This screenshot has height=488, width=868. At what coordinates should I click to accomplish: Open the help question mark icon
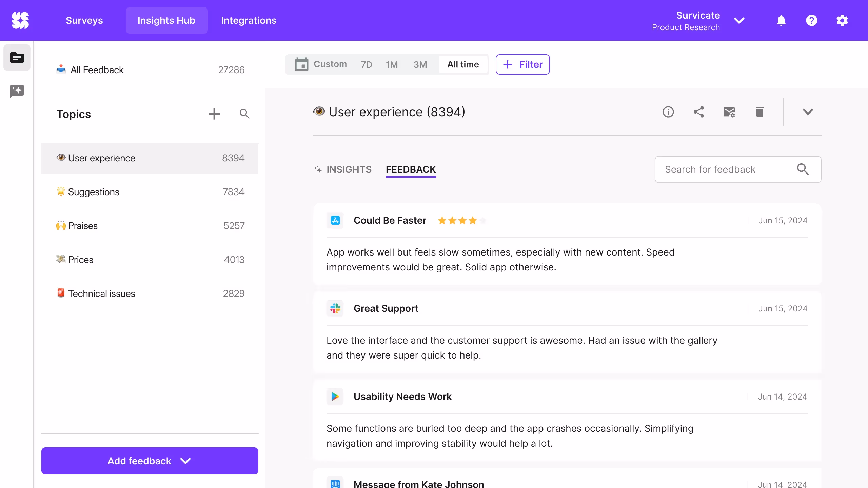click(x=812, y=21)
